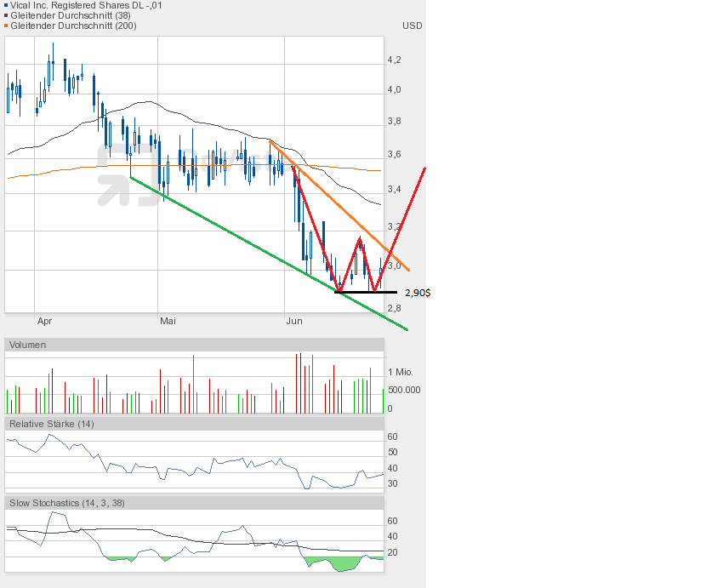
Task: Click the Slow Stochastics (14, 3, 38) header
Action: (x=66, y=503)
